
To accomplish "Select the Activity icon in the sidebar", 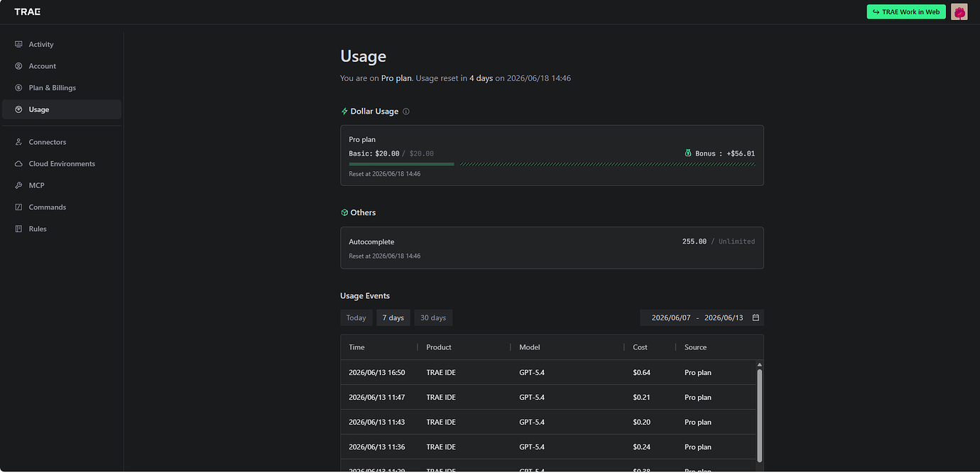I will [x=18, y=44].
